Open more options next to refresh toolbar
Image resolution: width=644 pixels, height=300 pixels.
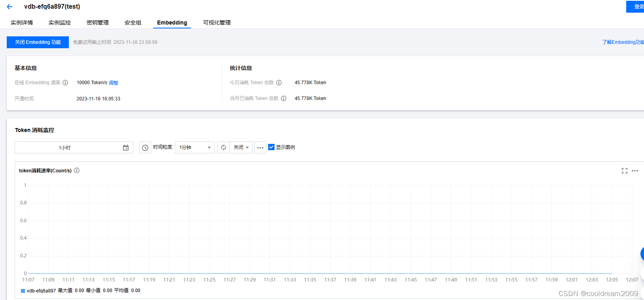260,147
